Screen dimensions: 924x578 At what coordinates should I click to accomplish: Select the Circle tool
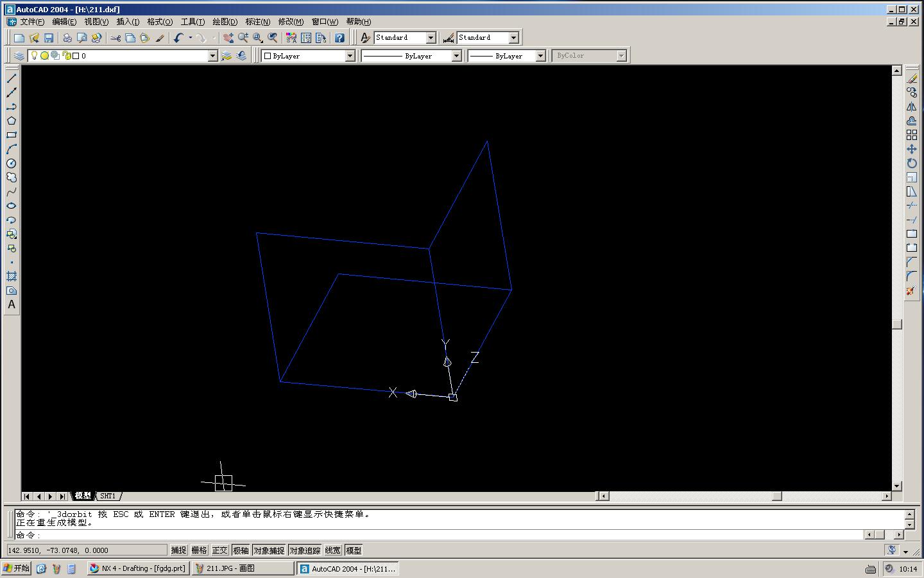[12, 163]
